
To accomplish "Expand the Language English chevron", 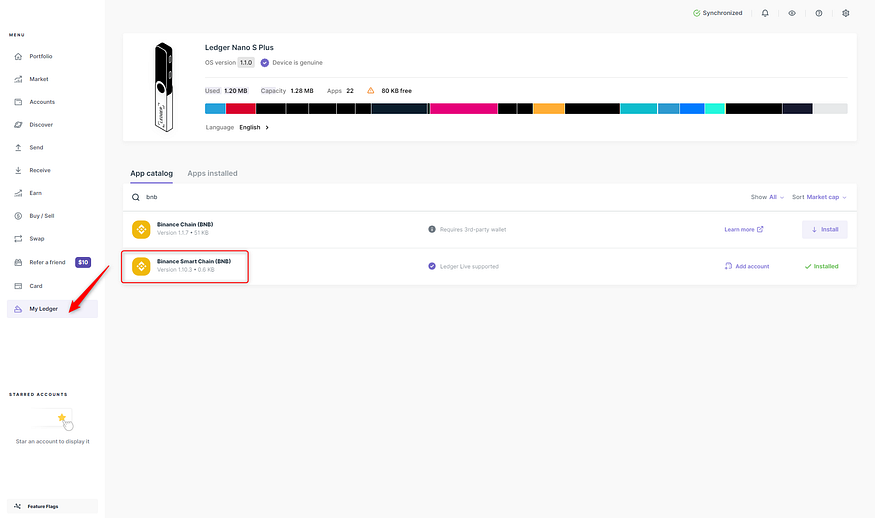I will click(x=267, y=127).
